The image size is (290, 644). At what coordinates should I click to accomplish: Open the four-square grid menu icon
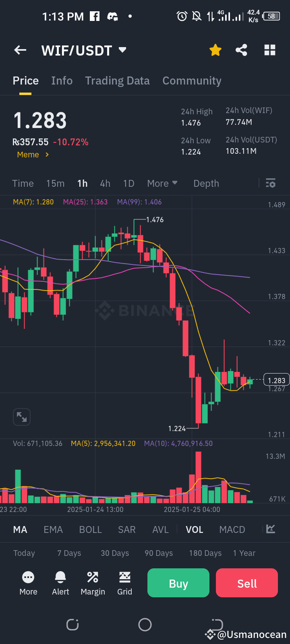pos(270,50)
